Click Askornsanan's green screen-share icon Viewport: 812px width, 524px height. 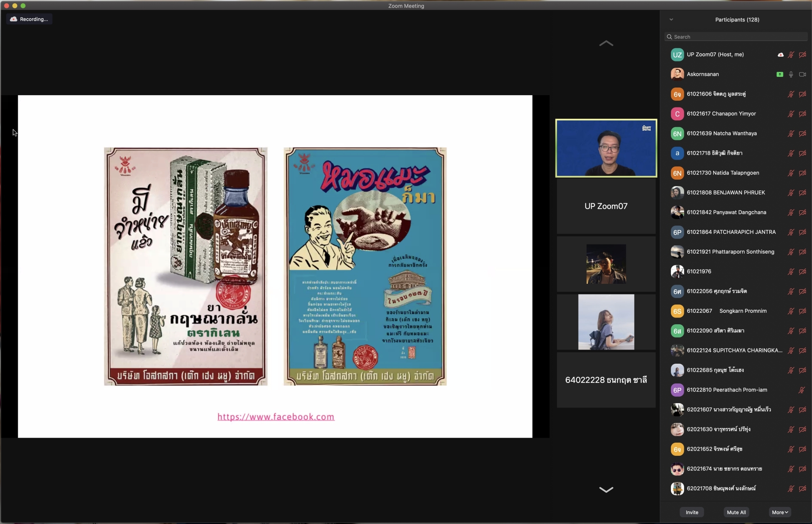pos(780,74)
